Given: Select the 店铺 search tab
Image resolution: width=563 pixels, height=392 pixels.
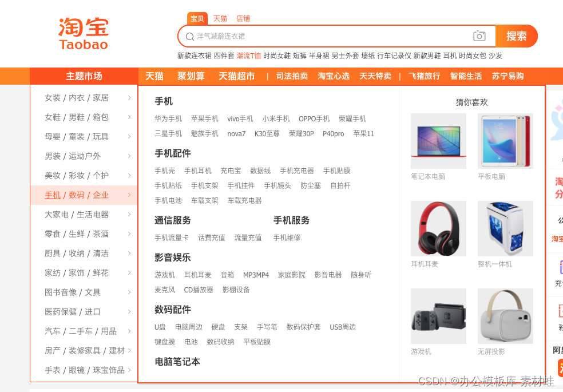Looking at the screenshot, I should coord(243,19).
